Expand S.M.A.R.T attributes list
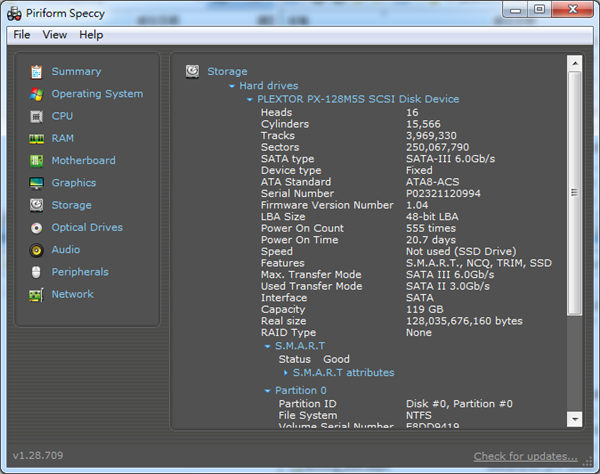The image size is (600, 474). tap(286, 373)
